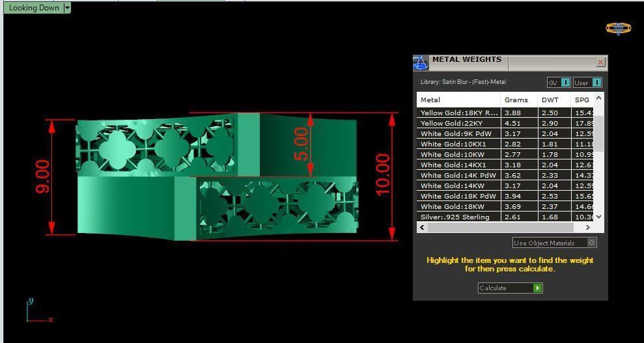The width and height of the screenshot is (644, 343).
Task: Click the left arrow of horizontal scrollbar
Action: coord(423,227)
